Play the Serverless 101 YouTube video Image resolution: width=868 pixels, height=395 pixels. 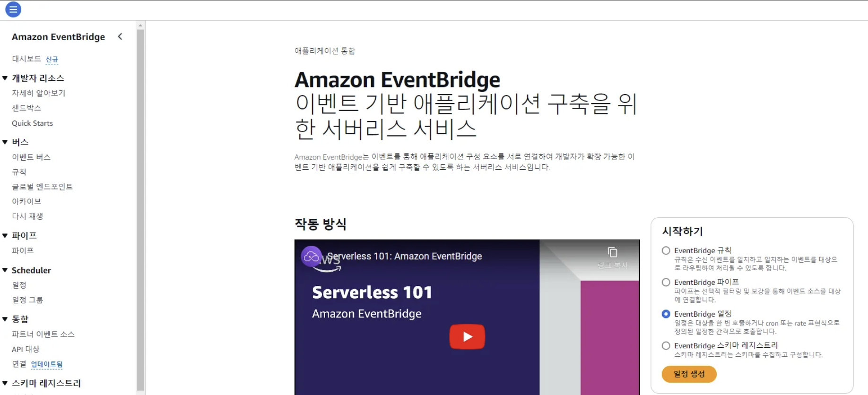tap(467, 336)
